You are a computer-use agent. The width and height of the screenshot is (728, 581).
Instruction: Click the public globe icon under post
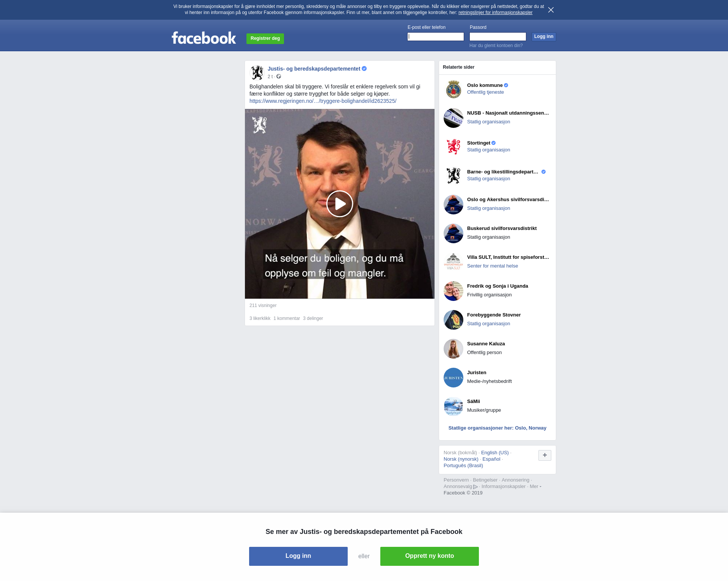279,77
